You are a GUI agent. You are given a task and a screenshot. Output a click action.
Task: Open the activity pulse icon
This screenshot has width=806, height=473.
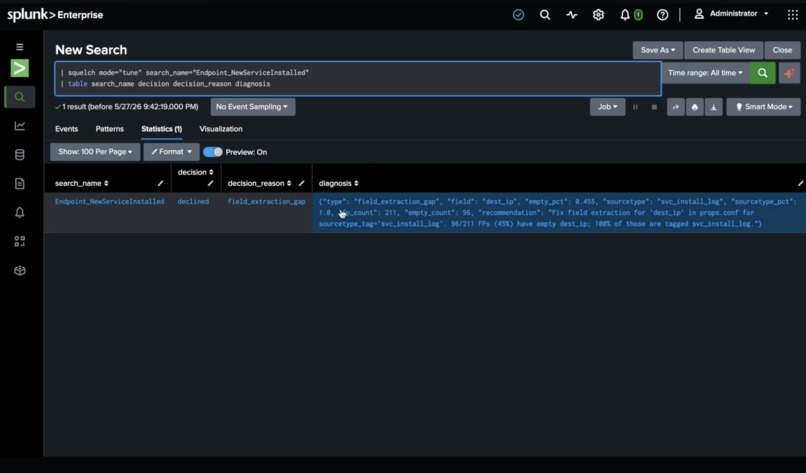(572, 15)
